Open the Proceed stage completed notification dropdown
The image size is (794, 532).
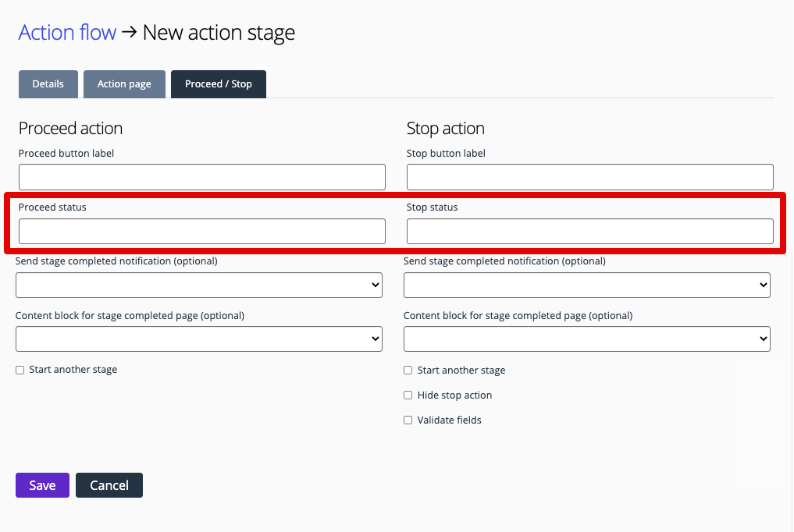coord(199,285)
